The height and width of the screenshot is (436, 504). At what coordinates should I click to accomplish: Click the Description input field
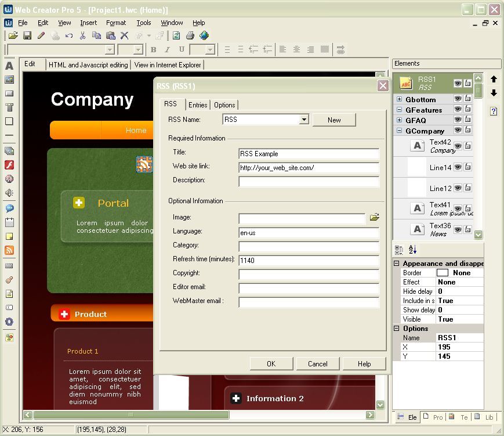(309, 182)
